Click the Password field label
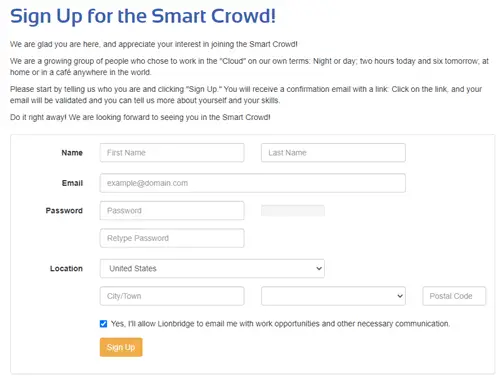This screenshot has height=379, width=500. click(x=64, y=211)
